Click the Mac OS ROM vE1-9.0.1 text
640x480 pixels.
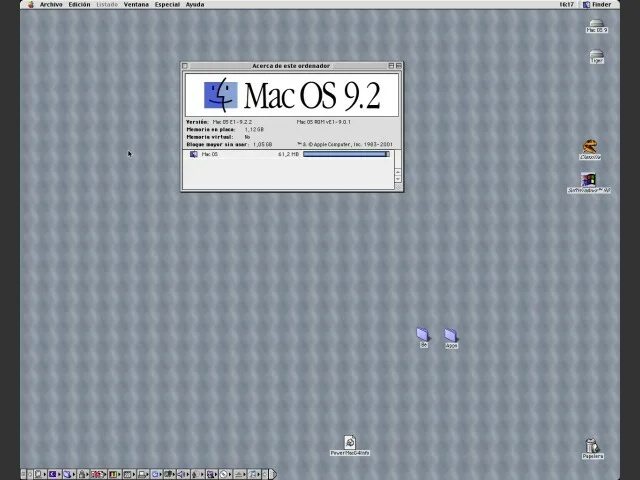tap(323, 122)
